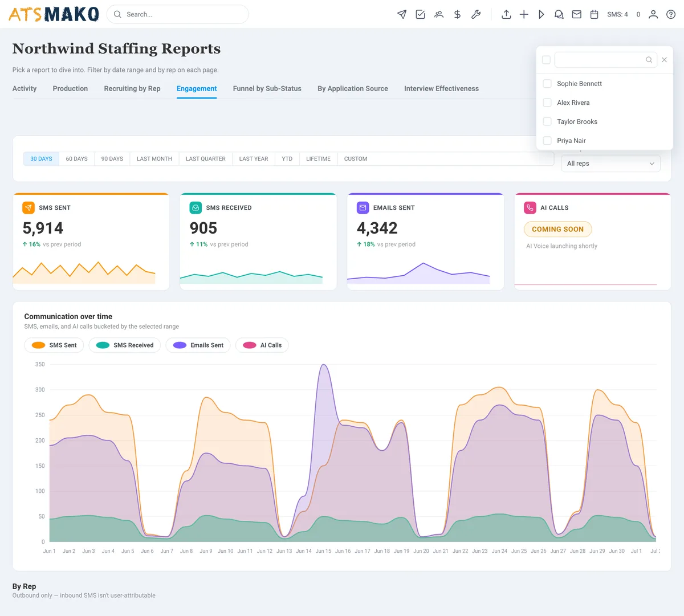Viewport: 684px width, 616px height.
Task: Open the Recruiting by Rep tab
Action: [x=132, y=88]
